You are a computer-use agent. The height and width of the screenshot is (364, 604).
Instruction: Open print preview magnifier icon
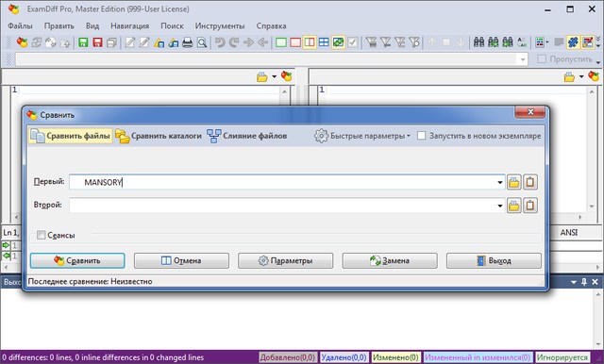point(202,42)
